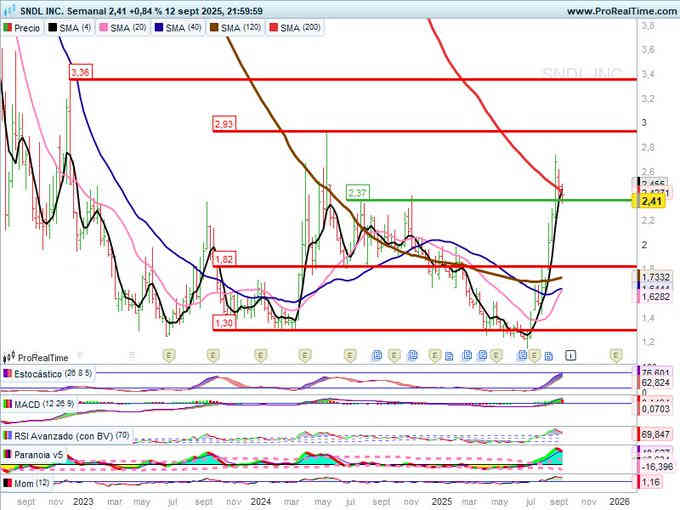This screenshot has width=680, height=510.
Task: Click the Paranoia v5 indicator settings icon
Action: (7, 454)
